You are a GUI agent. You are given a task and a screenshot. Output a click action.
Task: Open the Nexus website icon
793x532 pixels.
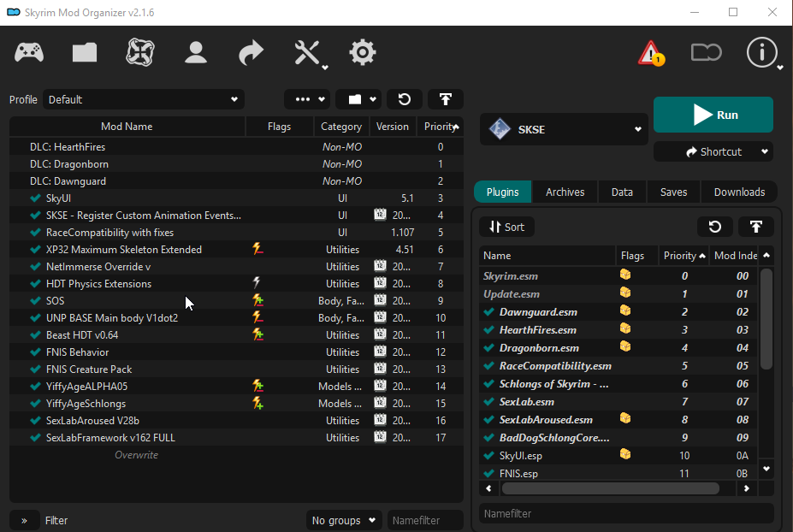(140, 52)
